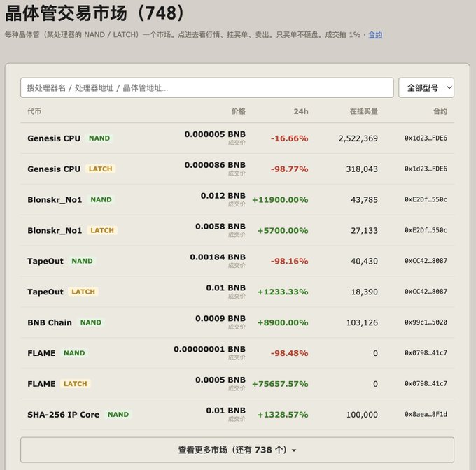The width and height of the screenshot is (476, 470).
Task: Click the price 0.00000001 BNB
Action: [x=210, y=349]
